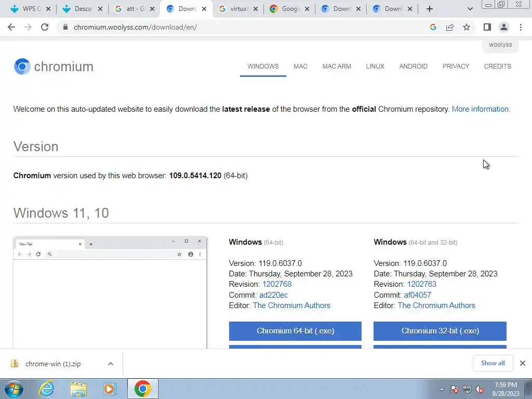532x399 pixels.
Task: Click the forward navigation arrow
Action: point(28,27)
